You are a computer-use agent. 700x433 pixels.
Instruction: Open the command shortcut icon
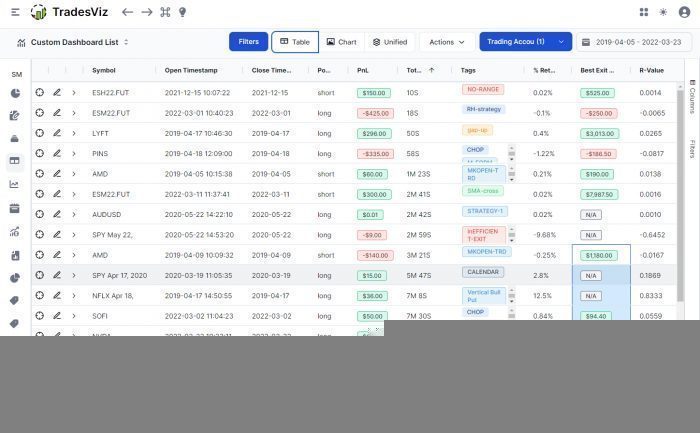coord(165,12)
